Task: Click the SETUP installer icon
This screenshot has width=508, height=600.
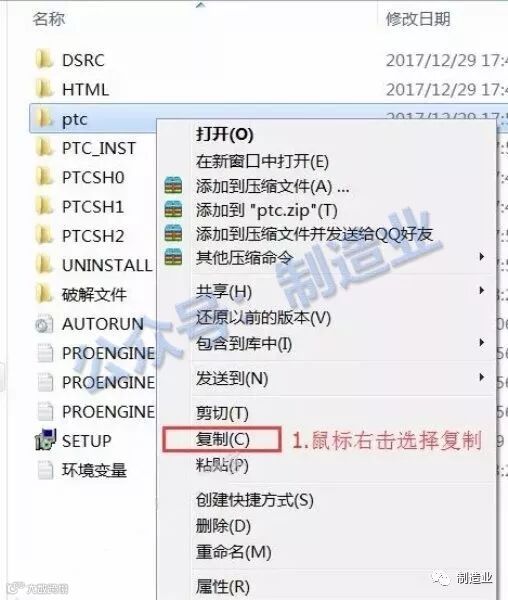Action: click(x=45, y=440)
